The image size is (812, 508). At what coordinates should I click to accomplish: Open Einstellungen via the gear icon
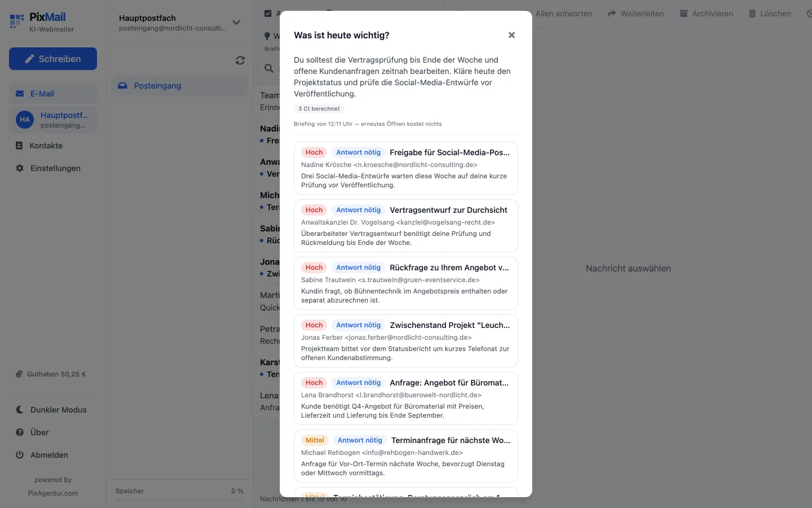20,168
